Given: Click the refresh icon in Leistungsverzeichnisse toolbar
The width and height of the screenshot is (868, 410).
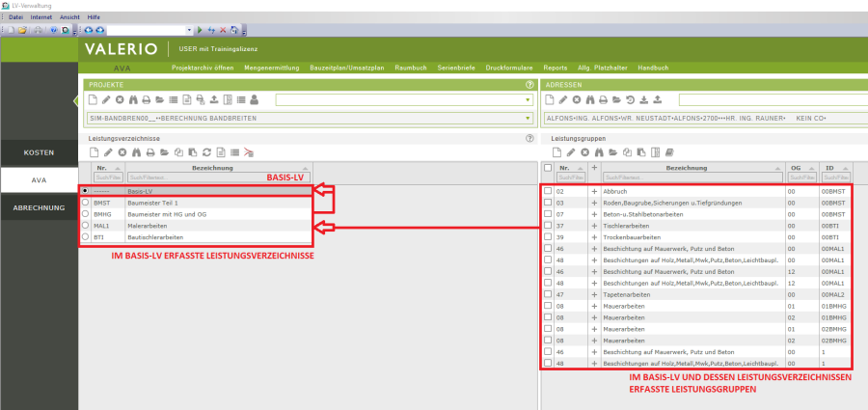Looking at the screenshot, I should coord(206,152).
